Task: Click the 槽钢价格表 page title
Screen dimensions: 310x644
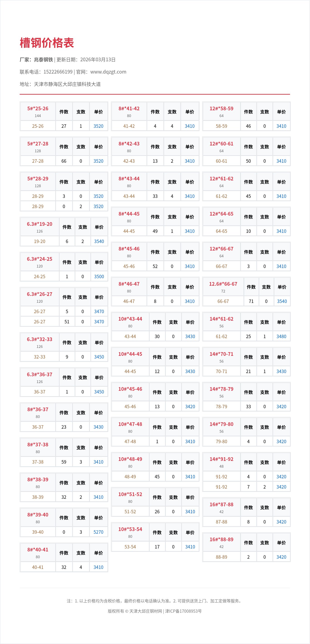Action: click(x=47, y=43)
